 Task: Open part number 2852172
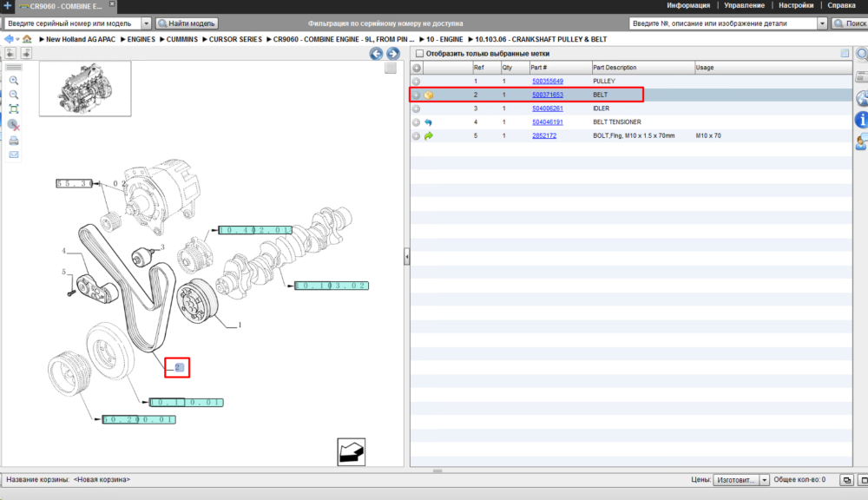pyautogui.click(x=544, y=135)
